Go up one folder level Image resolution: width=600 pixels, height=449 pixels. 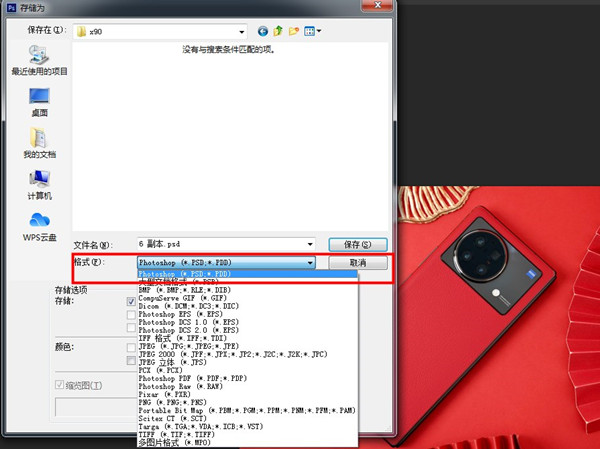point(280,31)
